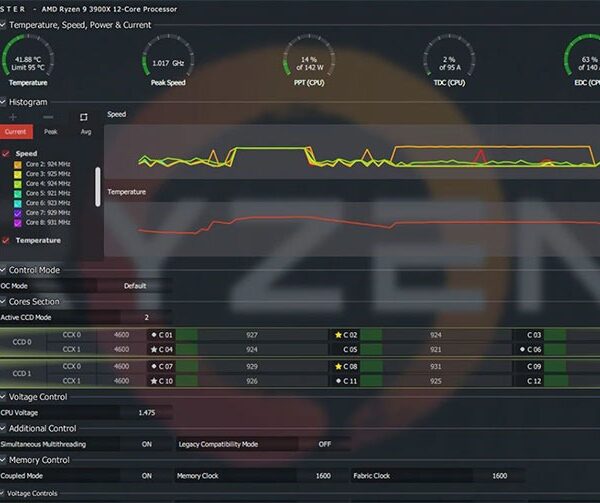Open the OC Mode Default dropdown

(135, 286)
